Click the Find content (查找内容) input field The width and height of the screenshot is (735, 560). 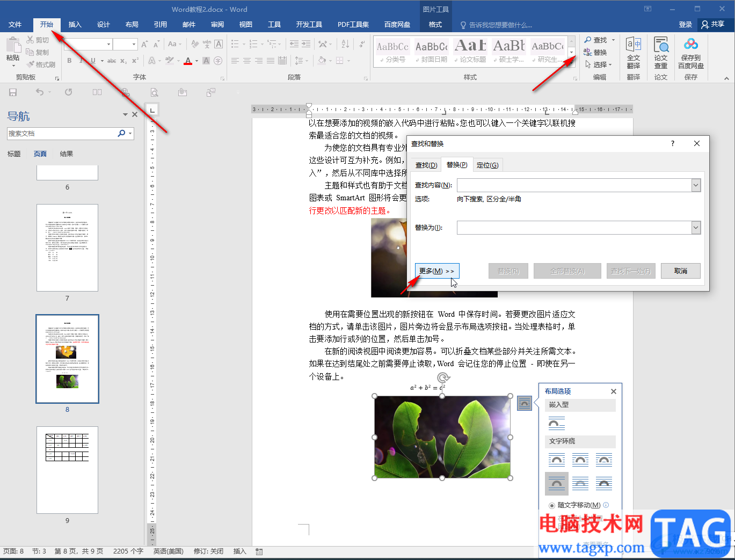point(574,185)
